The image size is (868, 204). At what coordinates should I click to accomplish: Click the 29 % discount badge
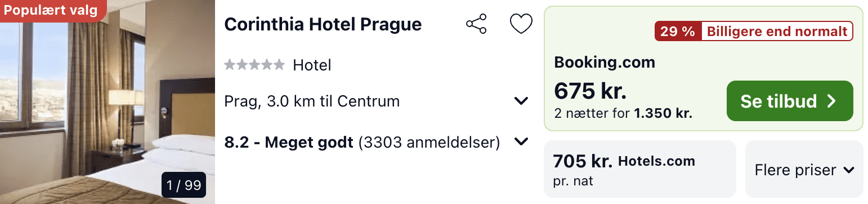click(x=678, y=32)
